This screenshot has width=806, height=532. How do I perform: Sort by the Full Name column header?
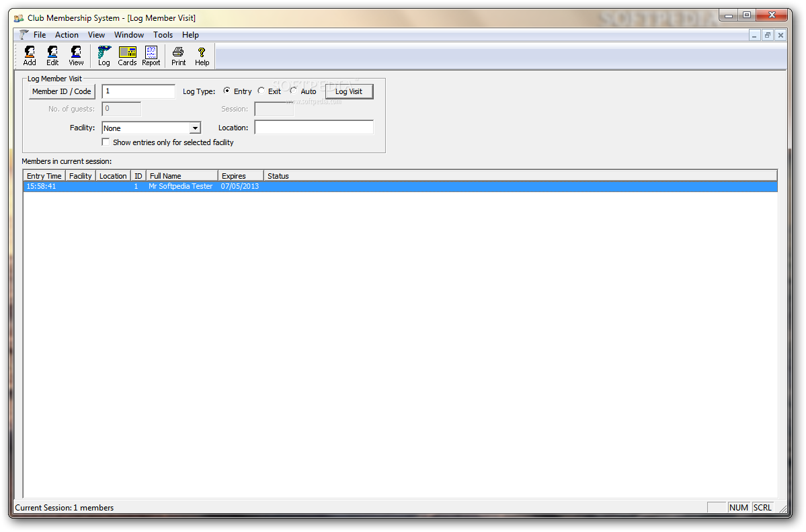coord(182,175)
